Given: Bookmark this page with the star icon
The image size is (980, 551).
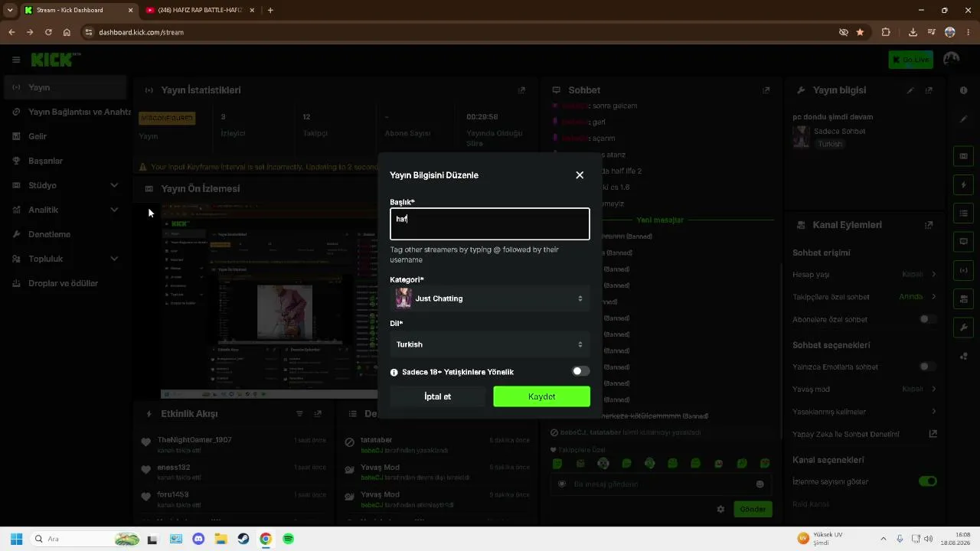Looking at the screenshot, I should coord(861,32).
